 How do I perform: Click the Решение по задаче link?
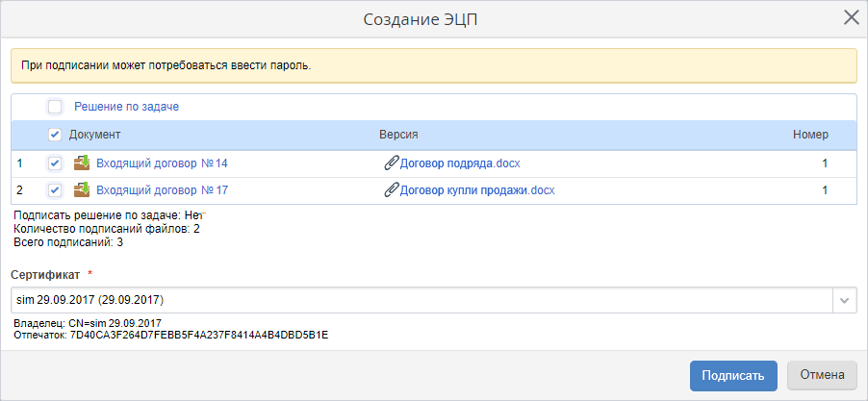[x=126, y=107]
